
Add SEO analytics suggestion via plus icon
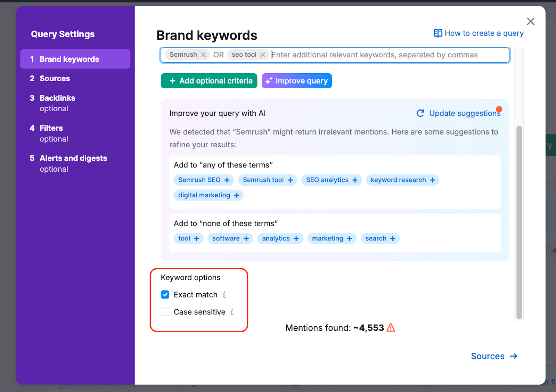pyautogui.click(x=355, y=180)
